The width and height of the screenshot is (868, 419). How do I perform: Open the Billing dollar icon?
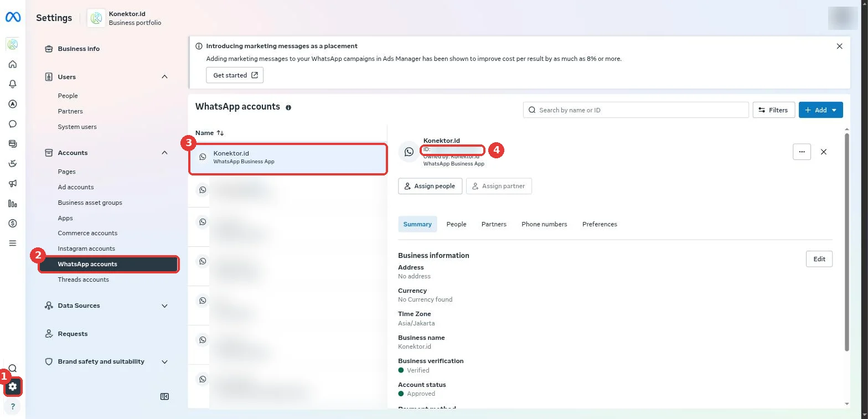point(13,223)
